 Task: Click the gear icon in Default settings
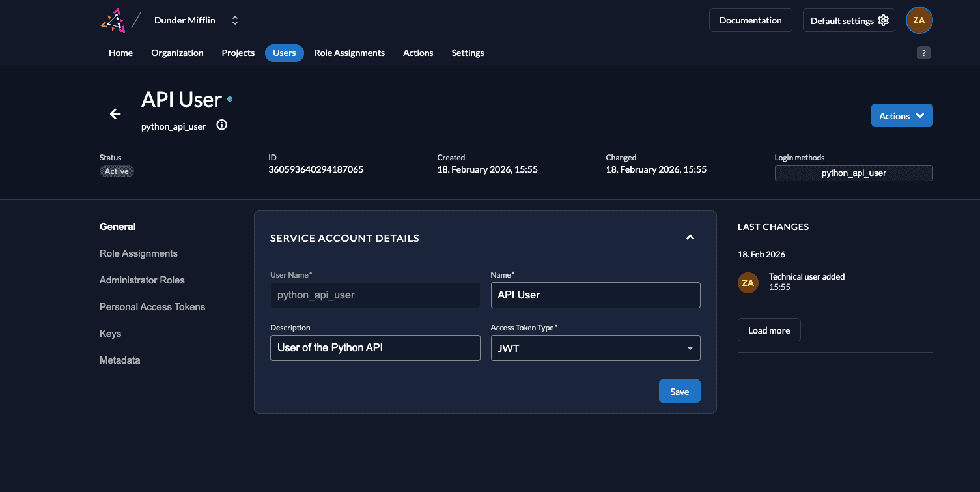(883, 20)
